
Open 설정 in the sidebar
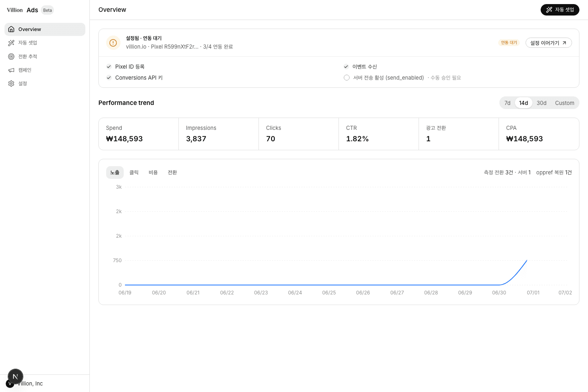[x=45, y=84]
